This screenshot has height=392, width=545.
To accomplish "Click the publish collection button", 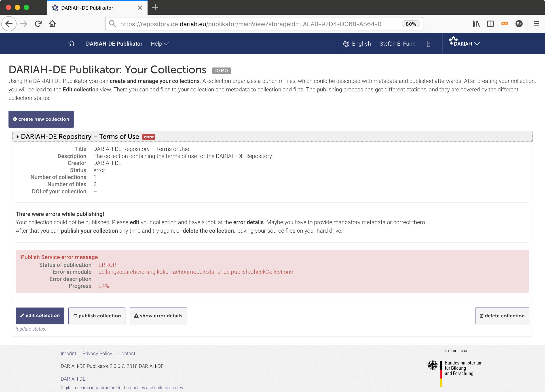I will coord(97,316).
